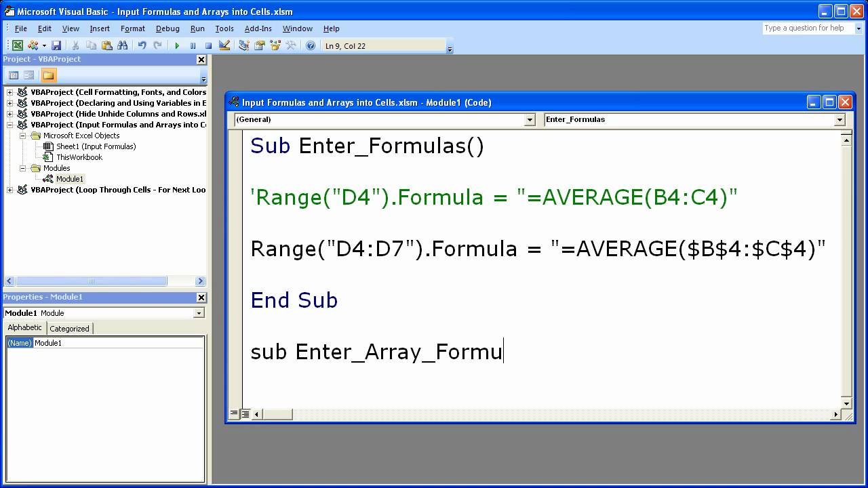The width and height of the screenshot is (868, 488).
Task: Collapse the Microsoft Excel Objects folder
Action: coord(22,136)
